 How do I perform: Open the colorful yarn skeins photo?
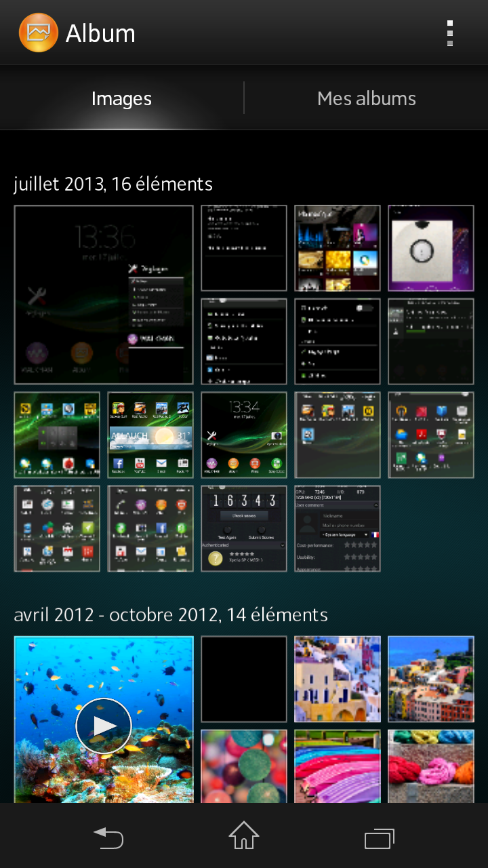431,766
